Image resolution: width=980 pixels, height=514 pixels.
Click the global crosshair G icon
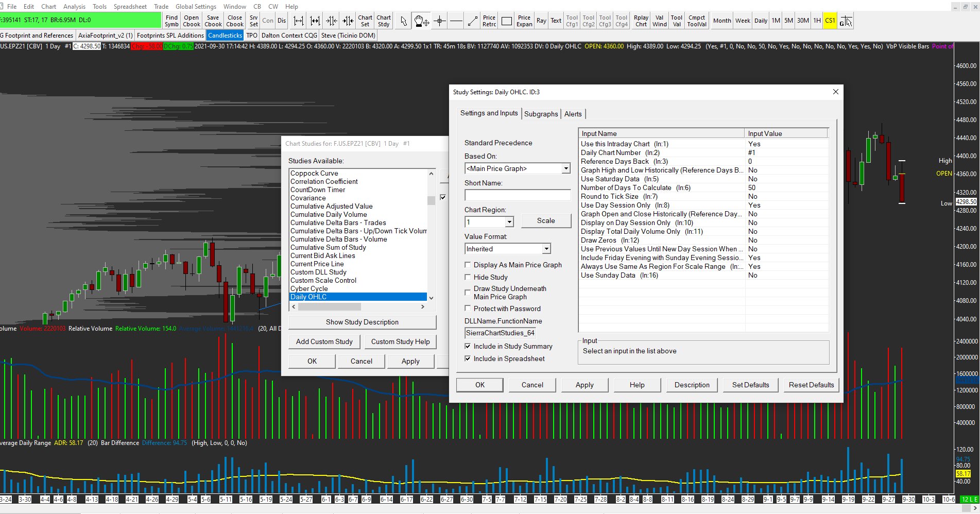846,21
